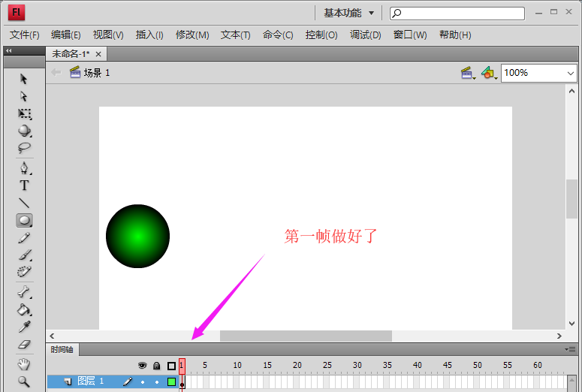Image resolution: width=582 pixels, height=392 pixels.
Task: Click the green gradient circle on stage
Action: 137,236
